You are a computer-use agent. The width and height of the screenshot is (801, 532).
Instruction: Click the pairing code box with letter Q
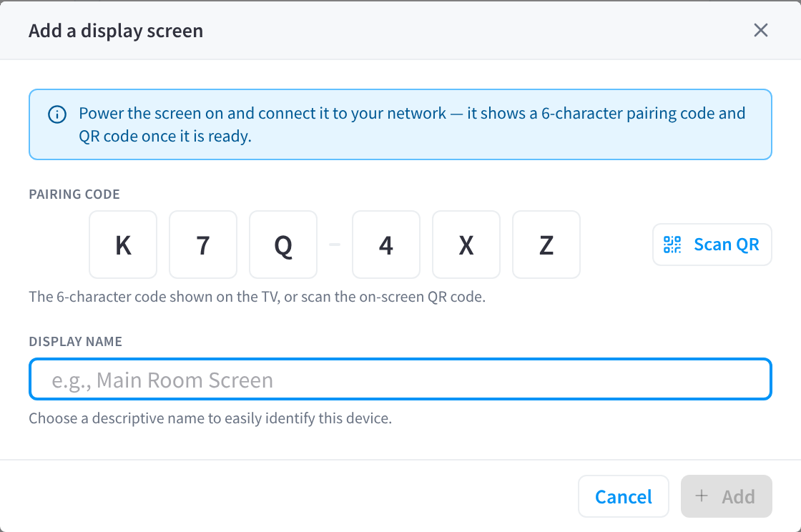tap(283, 245)
